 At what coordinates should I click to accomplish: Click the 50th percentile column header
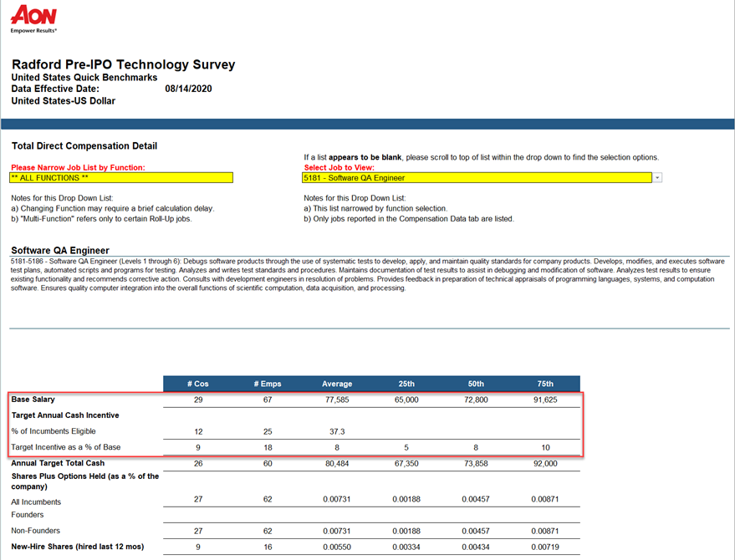[x=476, y=384]
